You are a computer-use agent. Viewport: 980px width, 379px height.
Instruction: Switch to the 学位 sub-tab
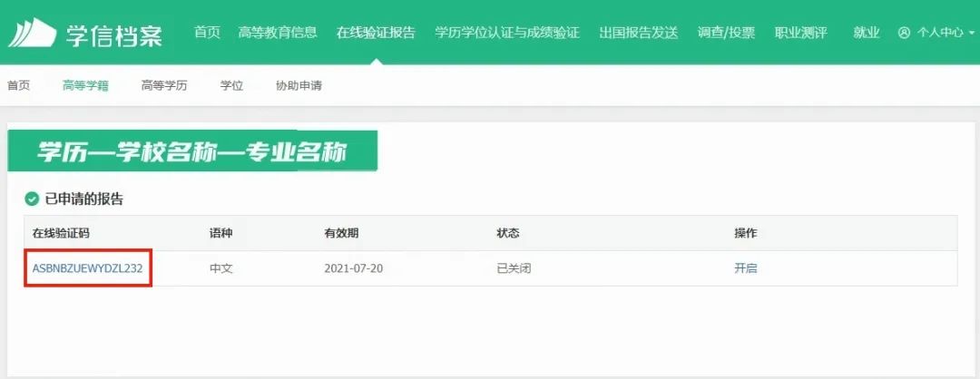tap(231, 85)
